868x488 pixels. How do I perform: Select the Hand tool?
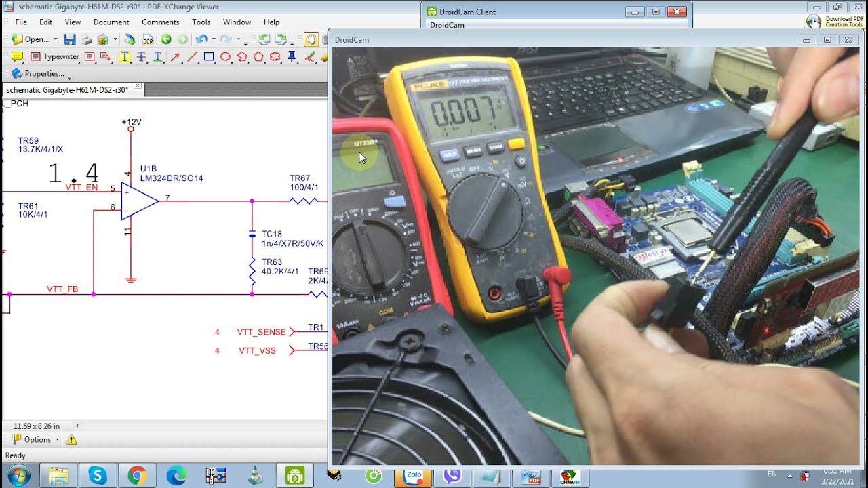pyautogui.click(x=311, y=39)
